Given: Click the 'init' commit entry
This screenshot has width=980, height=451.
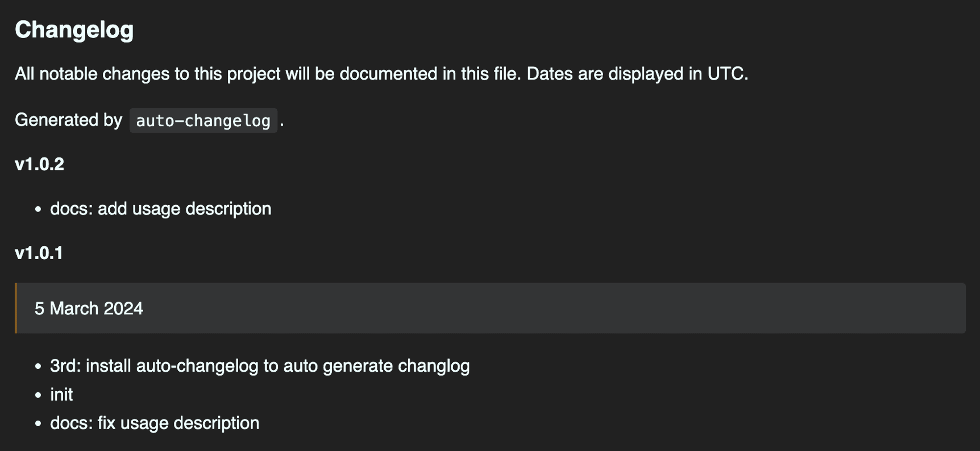Looking at the screenshot, I should [x=61, y=394].
